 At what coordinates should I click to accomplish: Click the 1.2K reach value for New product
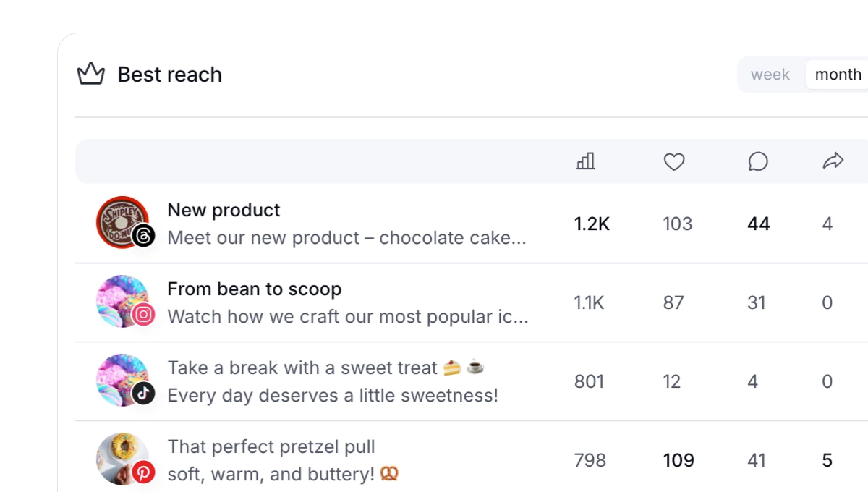click(x=592, y=224)
